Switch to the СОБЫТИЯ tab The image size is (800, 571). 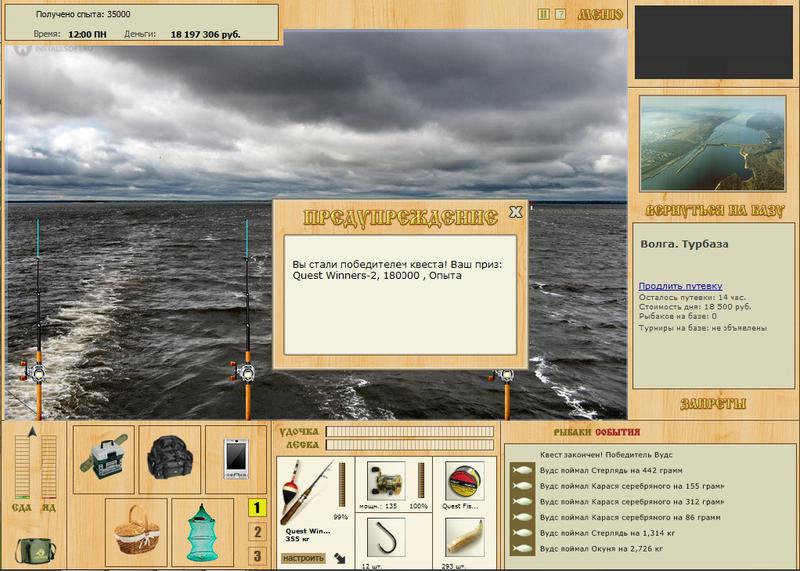(617, 432)
